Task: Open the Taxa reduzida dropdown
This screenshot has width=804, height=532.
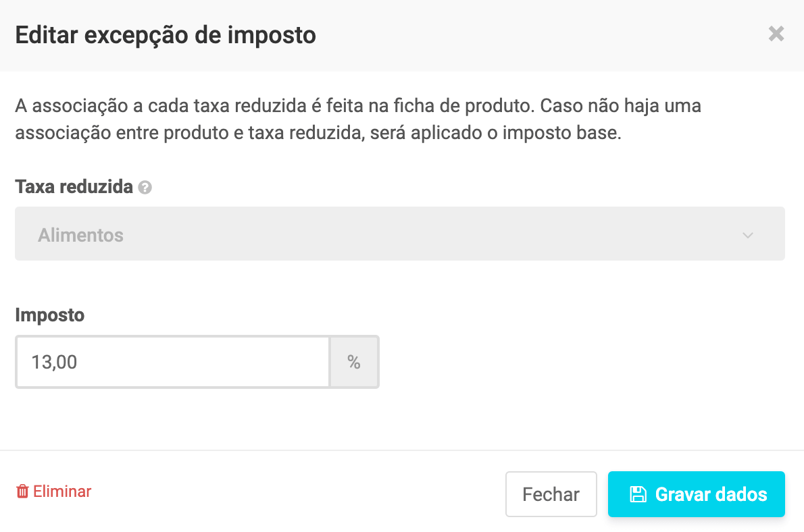Action: (x=399, y=234)
